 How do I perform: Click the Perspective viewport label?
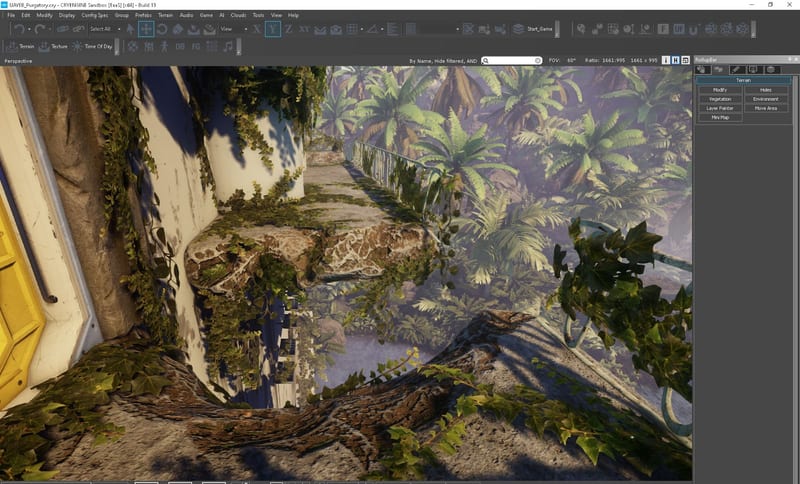(18, 61)
